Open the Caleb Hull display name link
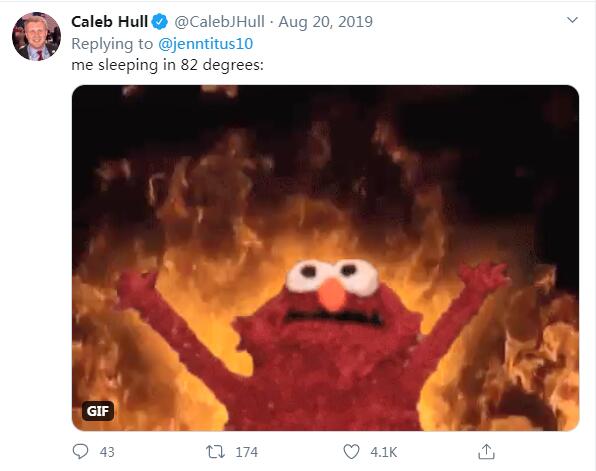The width and height of the screenshot is (596, 471). tap(109, 22)
